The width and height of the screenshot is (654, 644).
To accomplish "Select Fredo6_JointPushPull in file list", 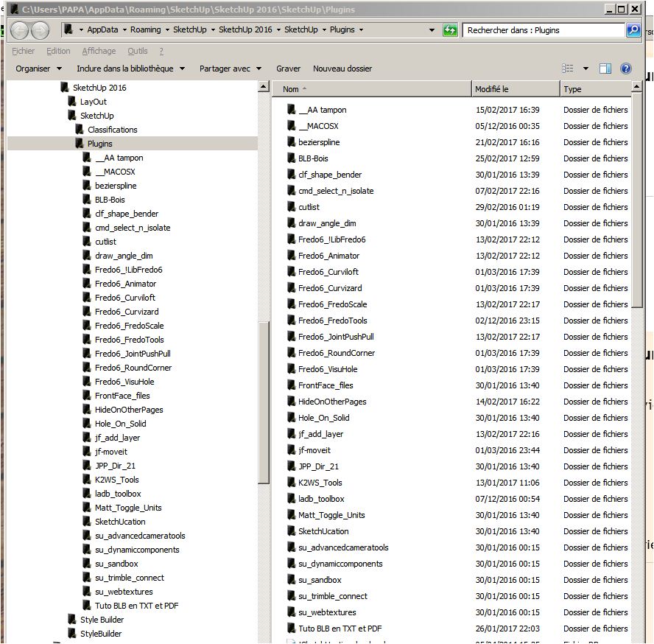I will pos(336,337).
